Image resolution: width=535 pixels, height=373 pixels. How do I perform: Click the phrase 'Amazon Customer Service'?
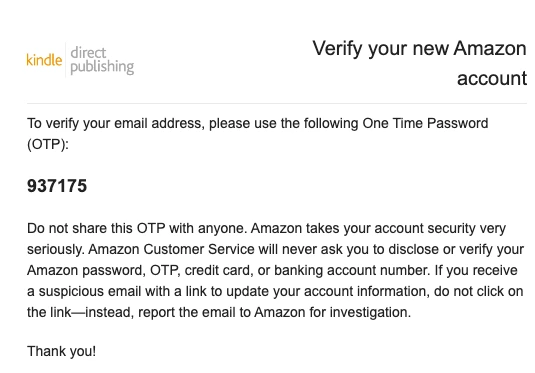coord(171,249)
